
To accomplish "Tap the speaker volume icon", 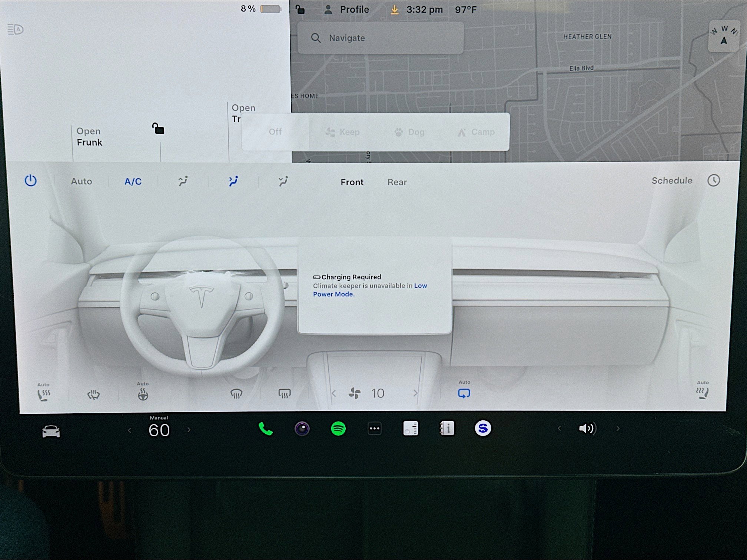I will [x=587, y=429].
